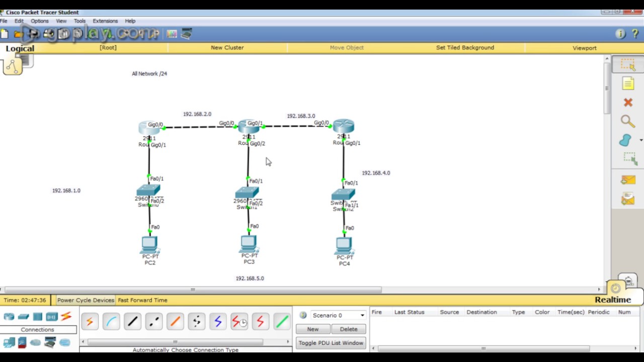Pick the Copper Straight-Through black cable
The image size is (644, 362).
pyautogui.click(x=133, y=321)
